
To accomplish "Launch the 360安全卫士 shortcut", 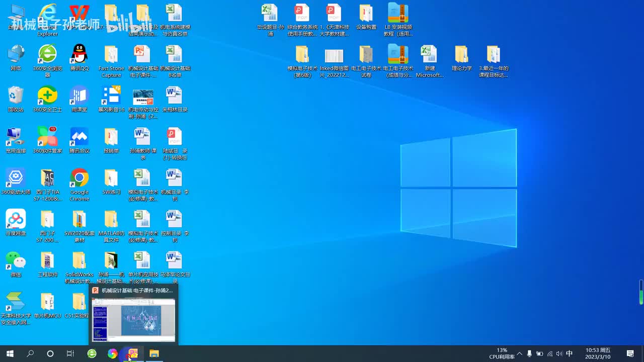I will click(x=47, y=99).
